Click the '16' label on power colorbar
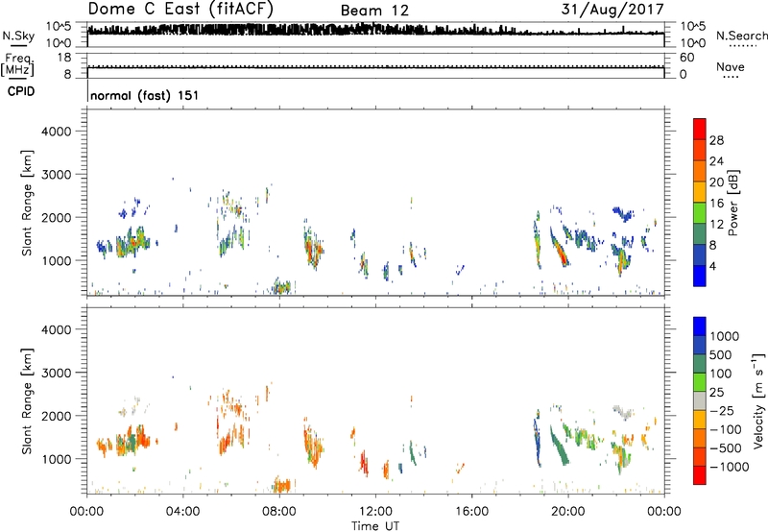This screenshot has height=532, width=768. pyautogui.click(x=716, y=204)
